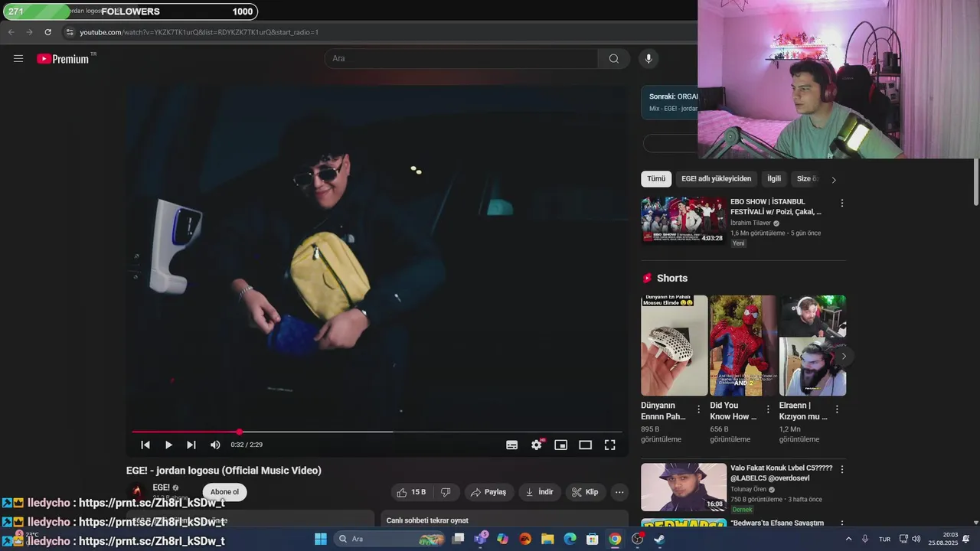Download video with İndir button
Screen dimensions: 980x551
pyautogui.click(x=539, y=492)
